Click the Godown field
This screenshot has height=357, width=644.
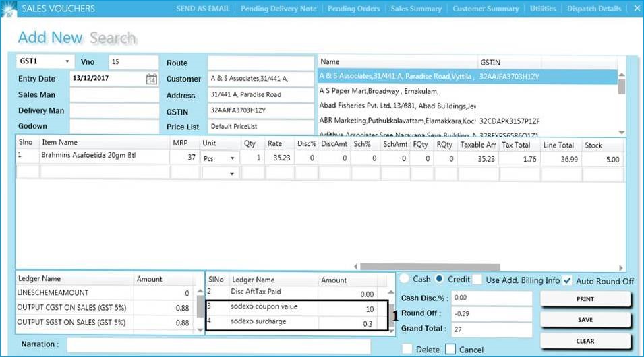(114, 126)
